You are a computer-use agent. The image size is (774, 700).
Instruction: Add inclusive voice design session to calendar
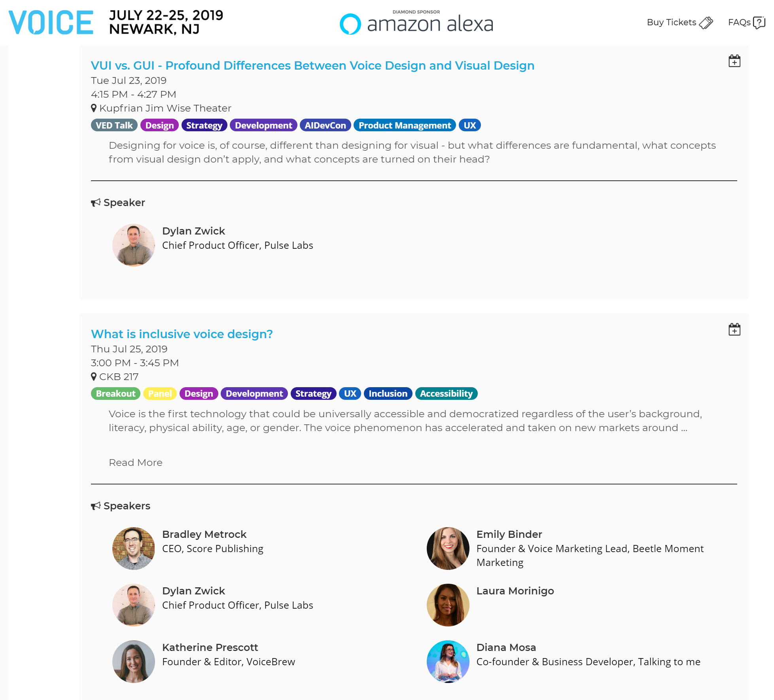(734, 329)
